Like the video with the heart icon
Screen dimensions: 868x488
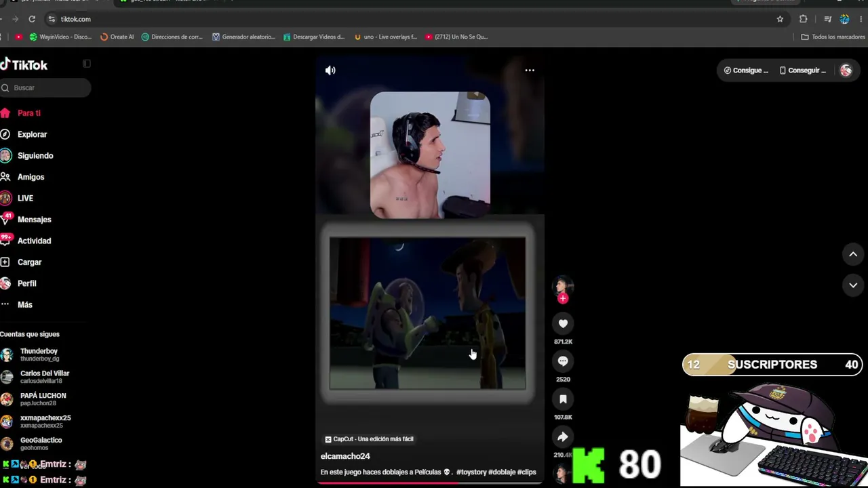[x=563, y=324]
